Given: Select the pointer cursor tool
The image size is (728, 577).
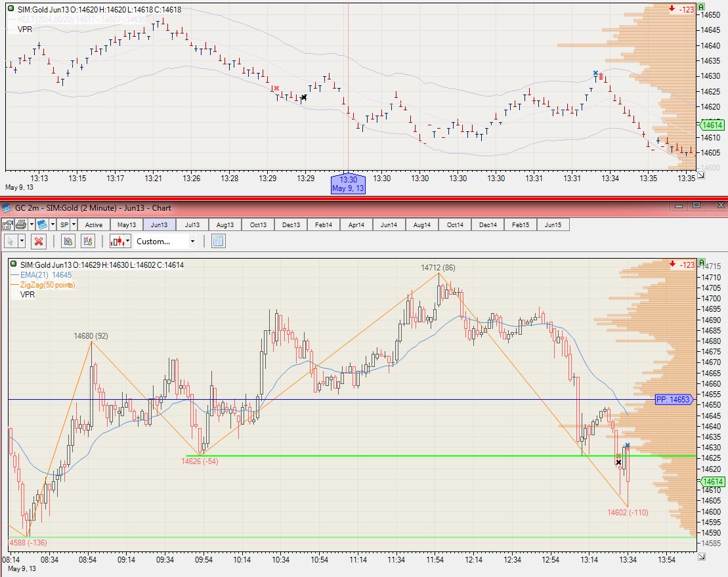Looking at the screenshot, I should [11, 242].
